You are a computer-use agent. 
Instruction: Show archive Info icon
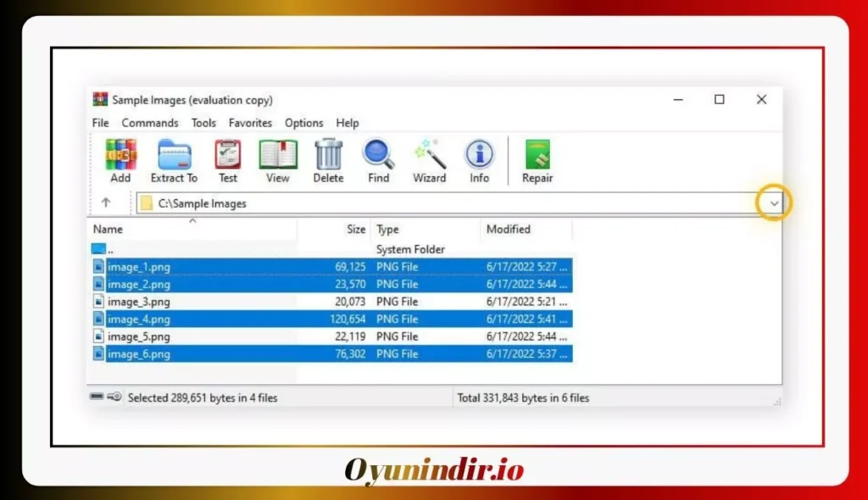click(480, 154)
